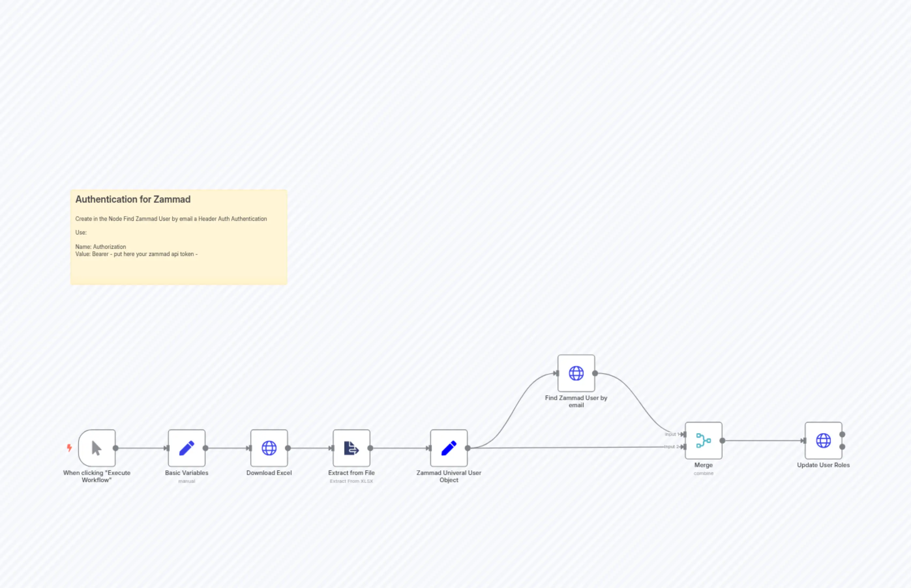This screenshot has width=911, height=588.
Task: Click the Extract from File output connector
Action: [370, 448]
